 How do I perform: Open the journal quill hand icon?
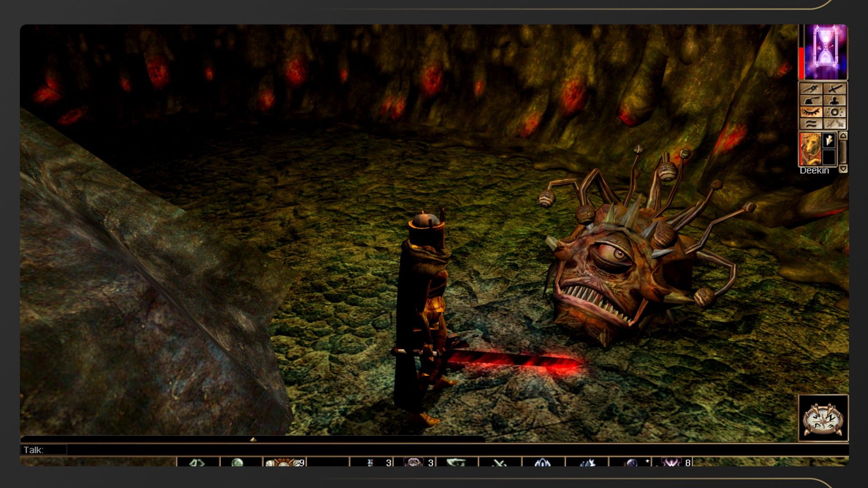811,100
